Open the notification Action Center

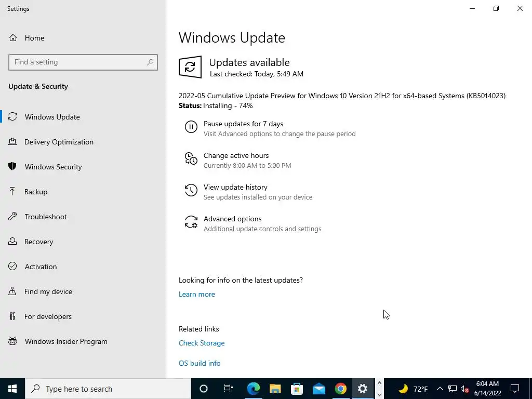point(515,389)
